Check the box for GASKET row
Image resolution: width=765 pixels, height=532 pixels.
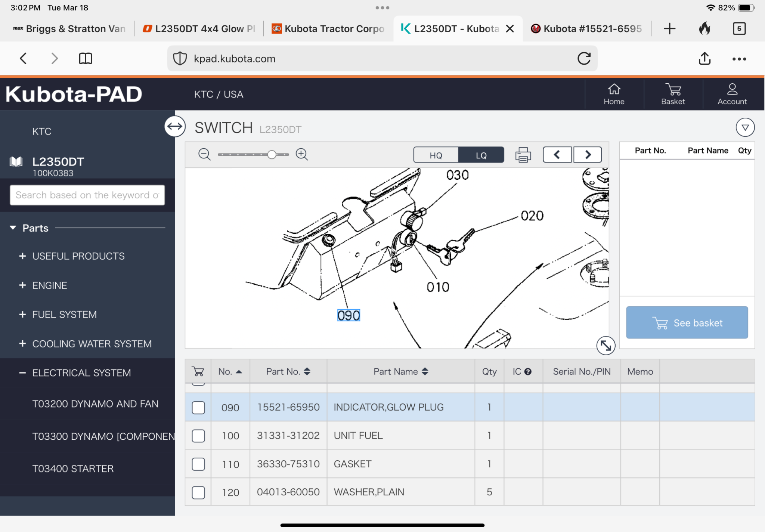(x=198, y=464)
